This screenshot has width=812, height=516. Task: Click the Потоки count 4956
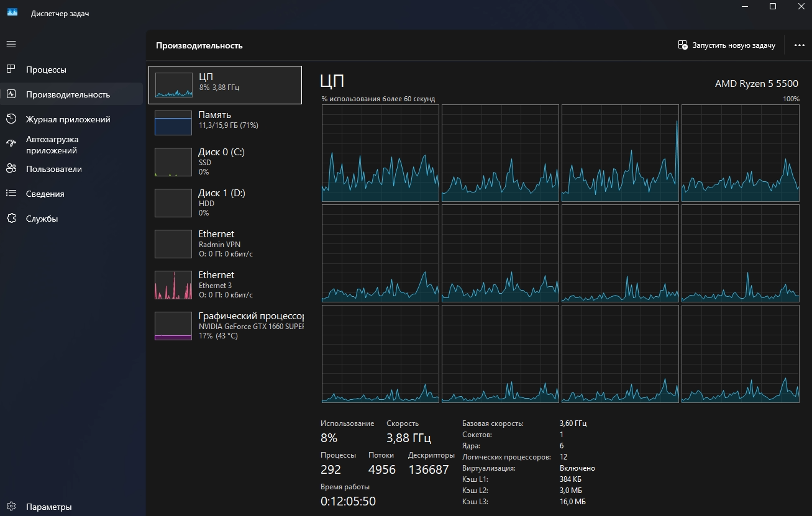coord(381,469)
